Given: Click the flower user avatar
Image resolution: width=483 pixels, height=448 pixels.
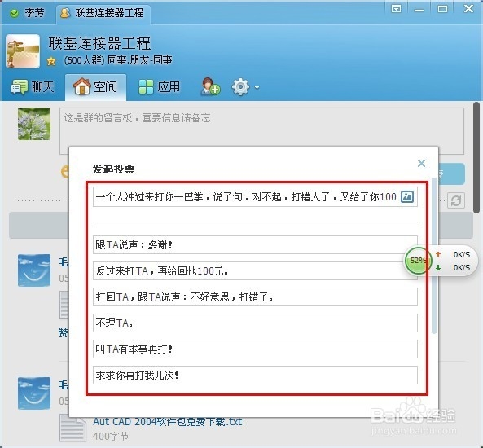Looking at the screenshot, I should click(x=34, y=124).
